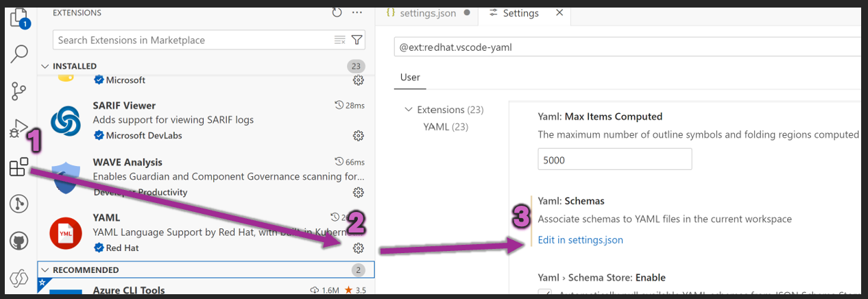Select the Yaml: Schemas setting title
The height and width of the screenshot is (299, 868).
(x=571, y=201)
